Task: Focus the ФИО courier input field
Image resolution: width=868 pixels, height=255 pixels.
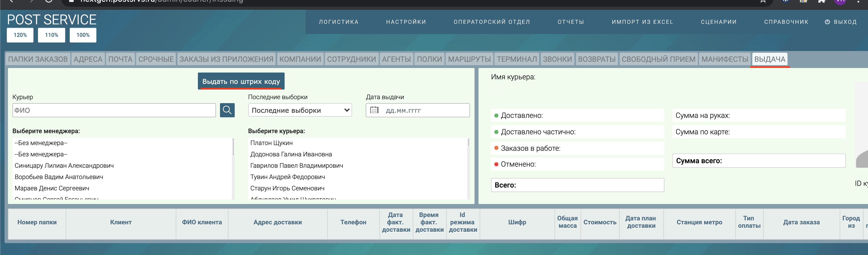Action: (114, 110)
